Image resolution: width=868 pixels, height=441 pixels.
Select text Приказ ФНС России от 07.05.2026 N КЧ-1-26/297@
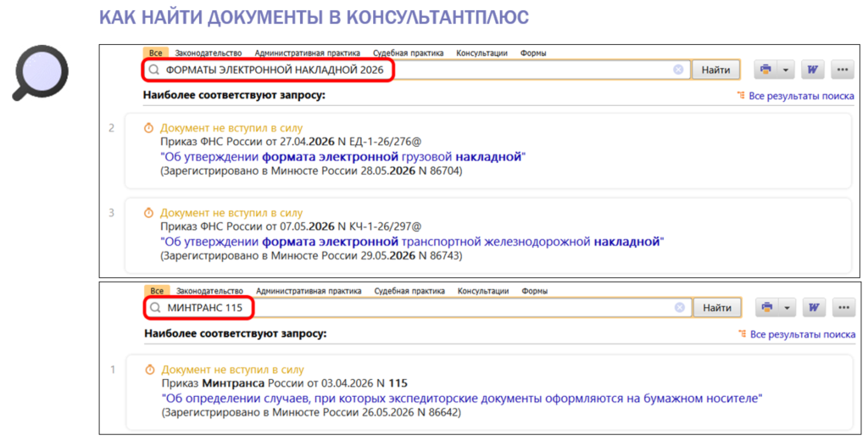291,226
